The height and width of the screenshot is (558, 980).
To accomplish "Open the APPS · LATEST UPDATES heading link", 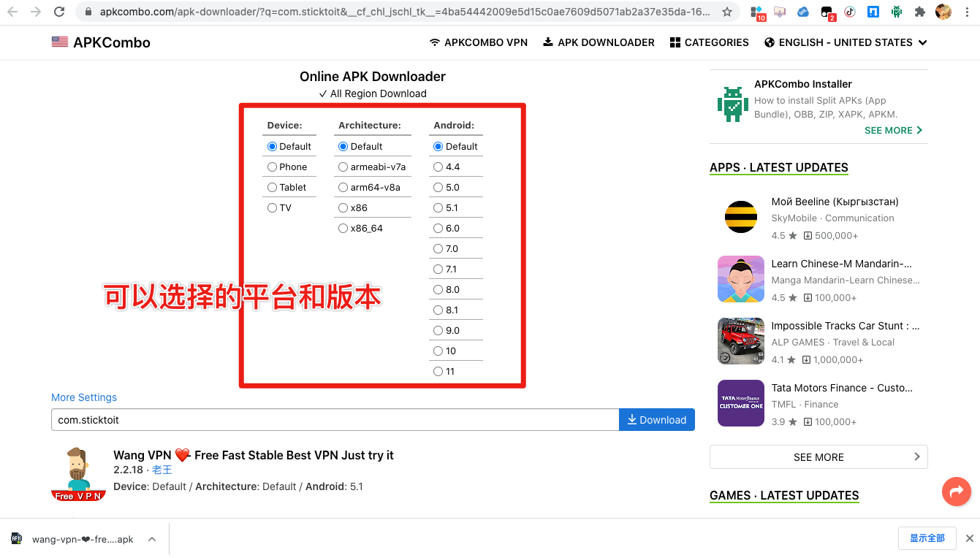I will click(x=779, y=167).
